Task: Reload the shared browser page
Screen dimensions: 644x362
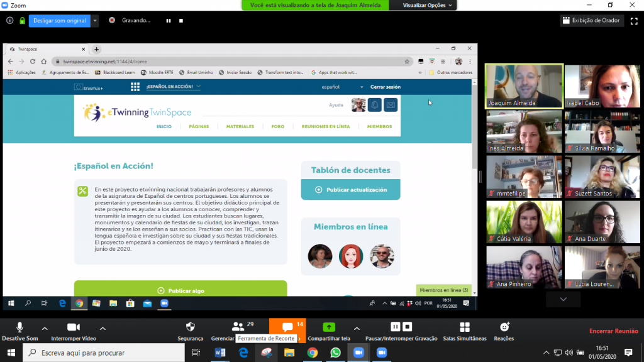Action: 33,62
